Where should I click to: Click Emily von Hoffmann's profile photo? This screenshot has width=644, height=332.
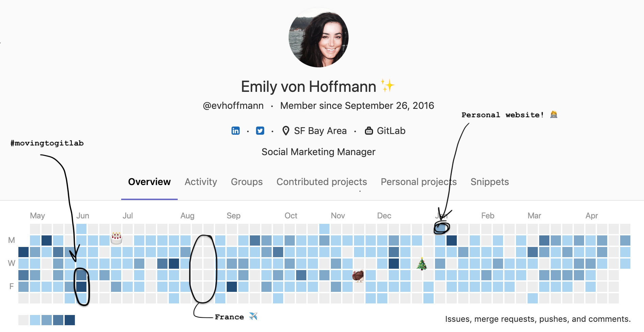tap(319, 37)
